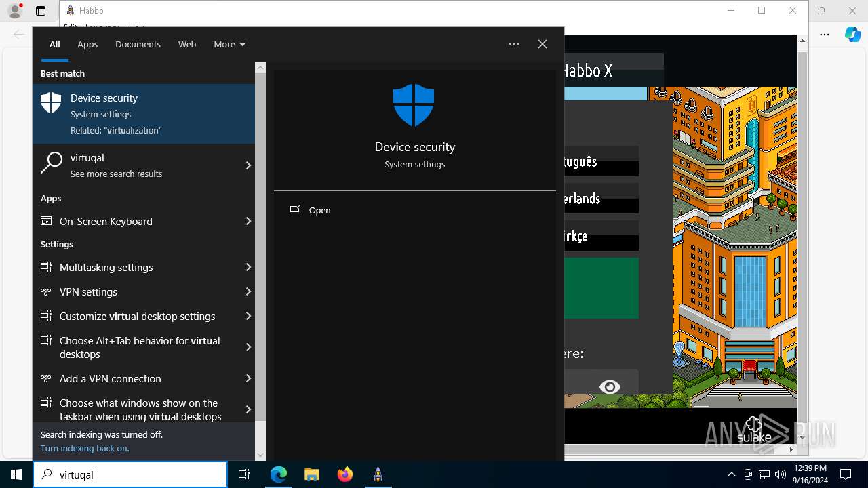Click the Habbo hotel artwork image
Screen dimensions: 868x488
tap(734, 247)
